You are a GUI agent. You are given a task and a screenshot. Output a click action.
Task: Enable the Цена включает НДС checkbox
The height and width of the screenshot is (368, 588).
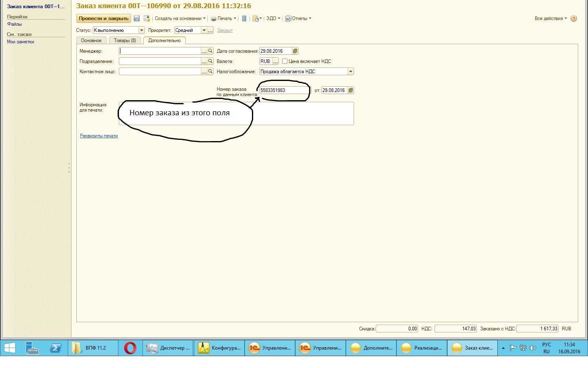tap(285, 61)
